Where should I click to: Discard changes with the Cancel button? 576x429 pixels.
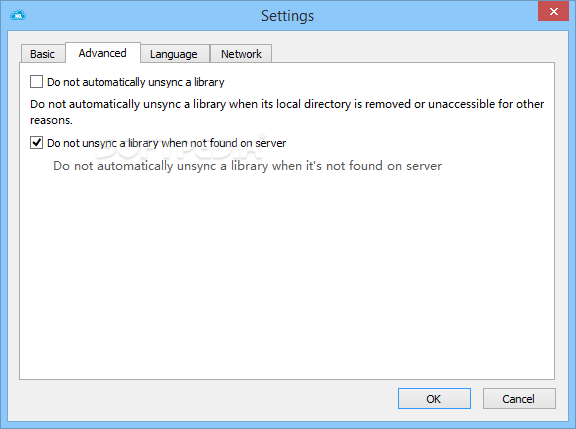tap(519, 399)
